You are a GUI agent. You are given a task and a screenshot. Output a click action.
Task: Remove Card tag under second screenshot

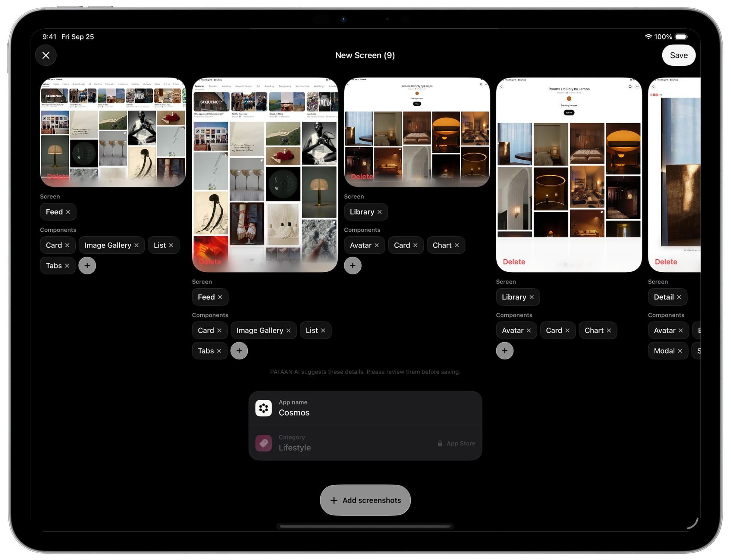tap(219, 330)
